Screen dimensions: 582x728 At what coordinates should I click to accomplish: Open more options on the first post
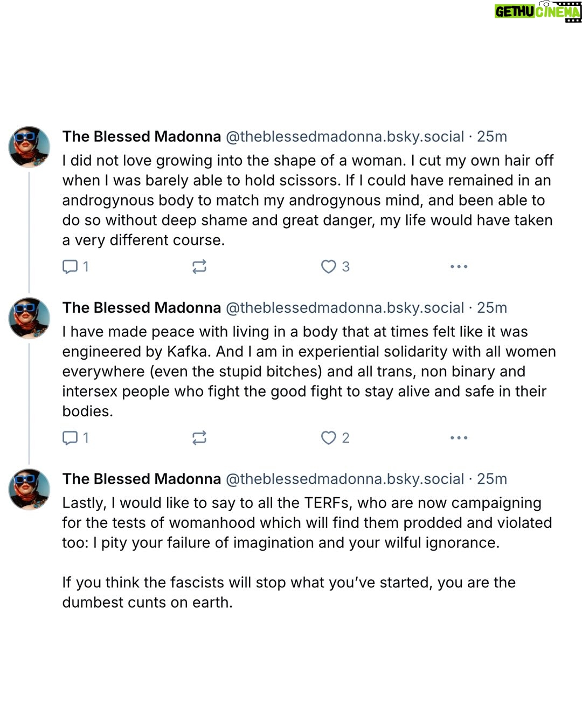(x=459, y=266)
